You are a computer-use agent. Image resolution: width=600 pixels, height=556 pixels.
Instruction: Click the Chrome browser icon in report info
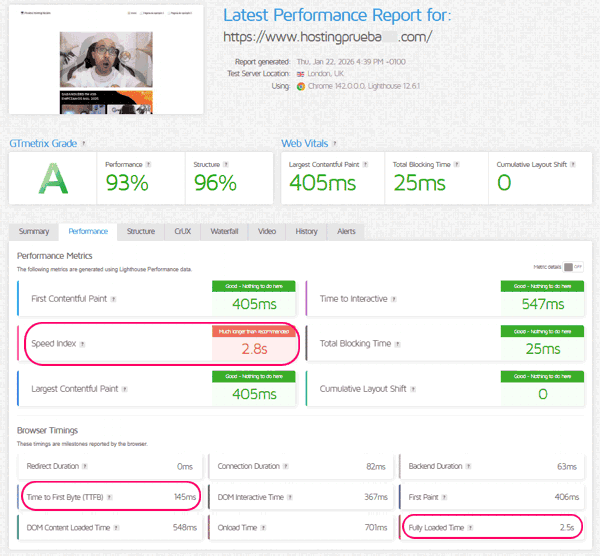click(x=300, y=87)
